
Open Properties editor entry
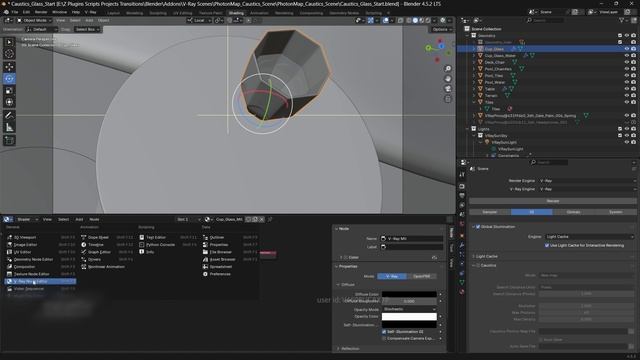click(230, 244)
